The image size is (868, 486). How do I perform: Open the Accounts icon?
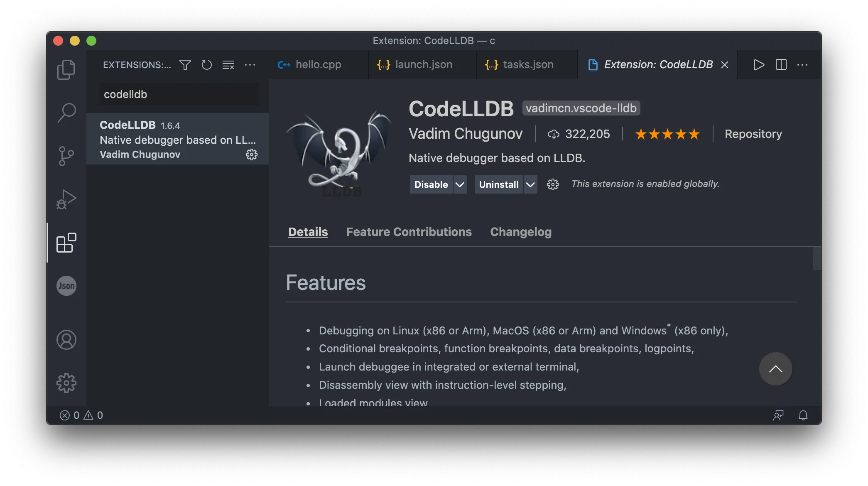click(x=66, y=340)
